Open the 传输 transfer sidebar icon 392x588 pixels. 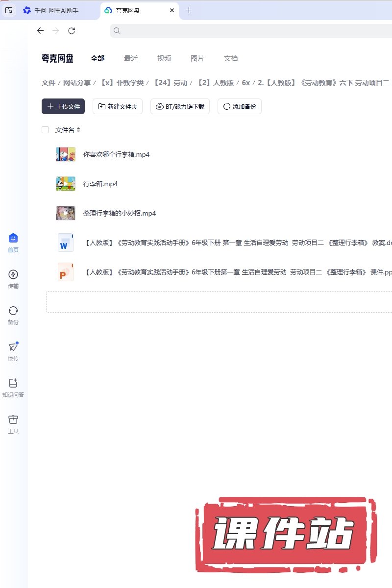pos(13,275)
